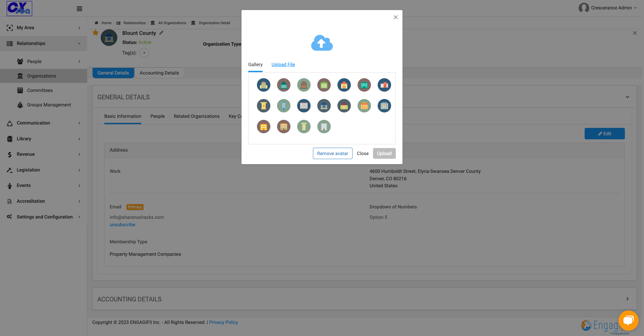Image resolution: width=644 pixels, height=336 pixels.
Task: Pick the gray apartment block avatar
Action: tap(324, 127)
